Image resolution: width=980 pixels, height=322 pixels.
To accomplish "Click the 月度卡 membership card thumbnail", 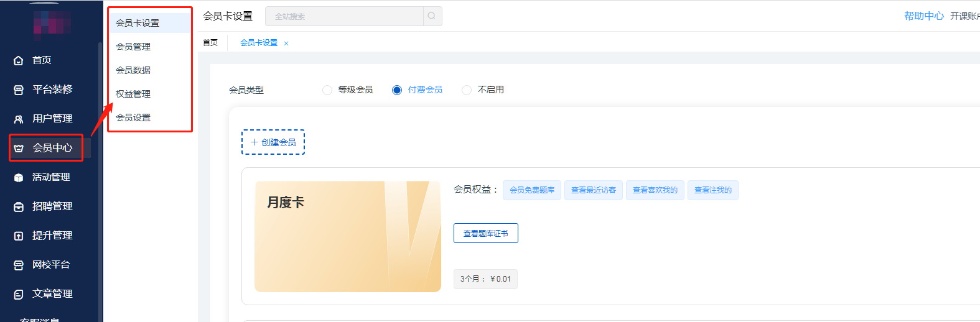I will (x=347, y=236).
